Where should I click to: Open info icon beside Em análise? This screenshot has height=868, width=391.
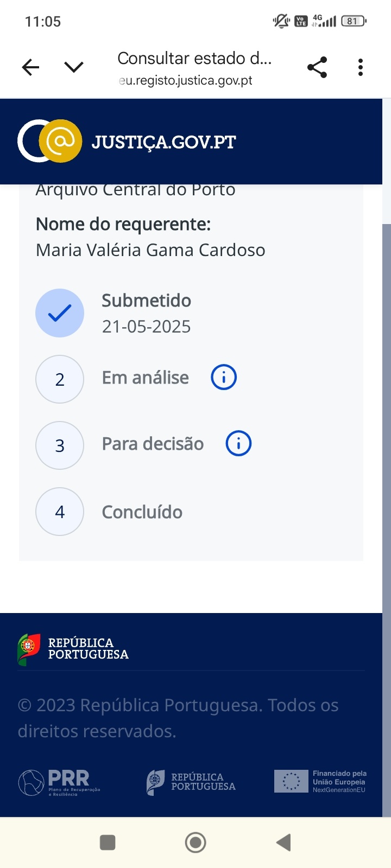[224, 377]
